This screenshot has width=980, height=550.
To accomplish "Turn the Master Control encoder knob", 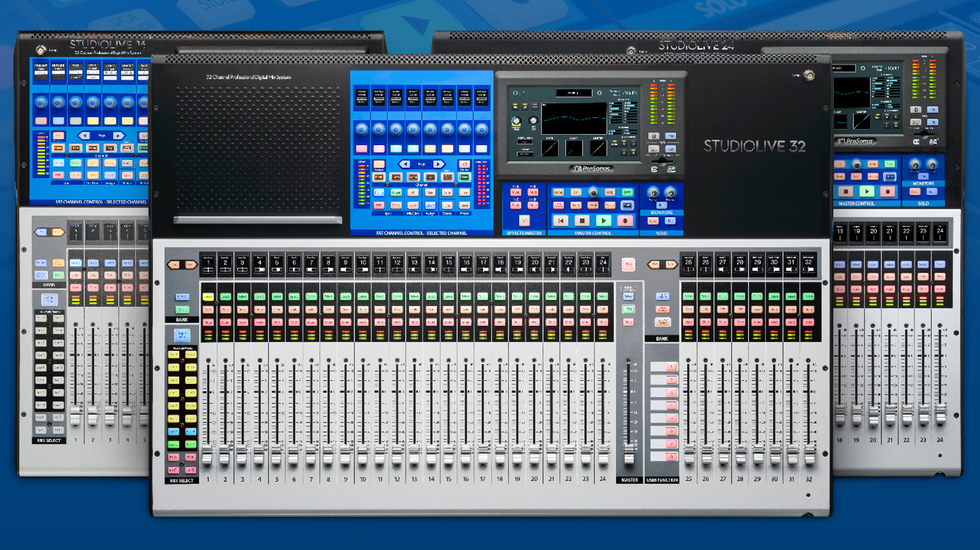I will (594, 192).
